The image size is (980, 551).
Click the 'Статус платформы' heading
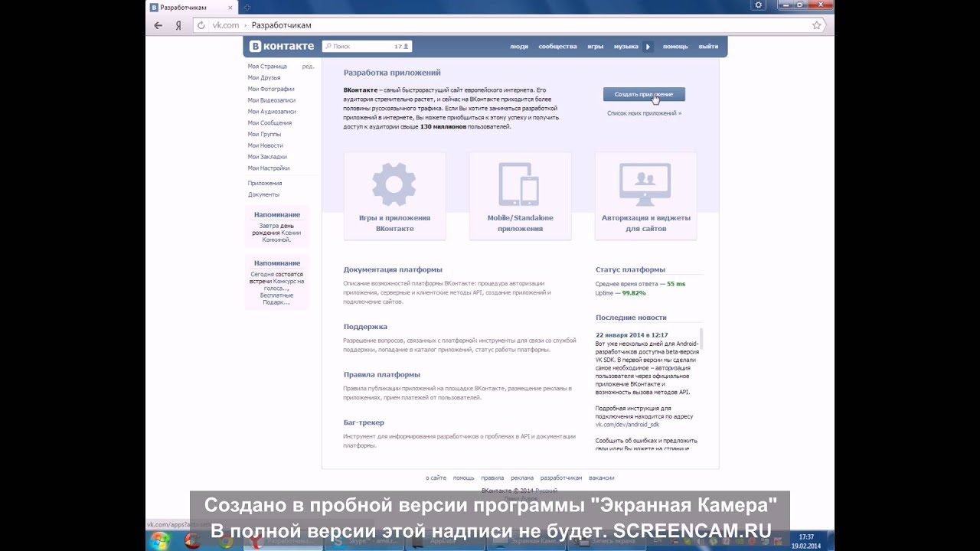[630, 269]
